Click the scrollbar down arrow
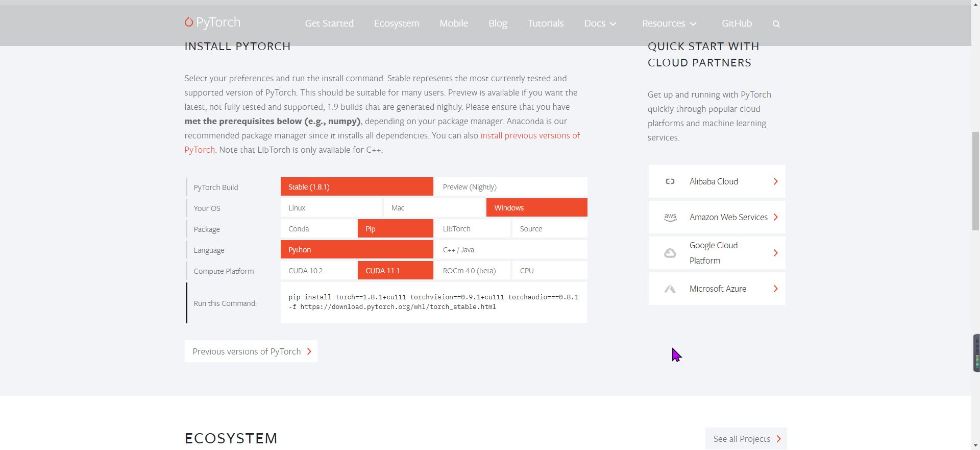Screen dimensions: 980x450 coord(975,445)
